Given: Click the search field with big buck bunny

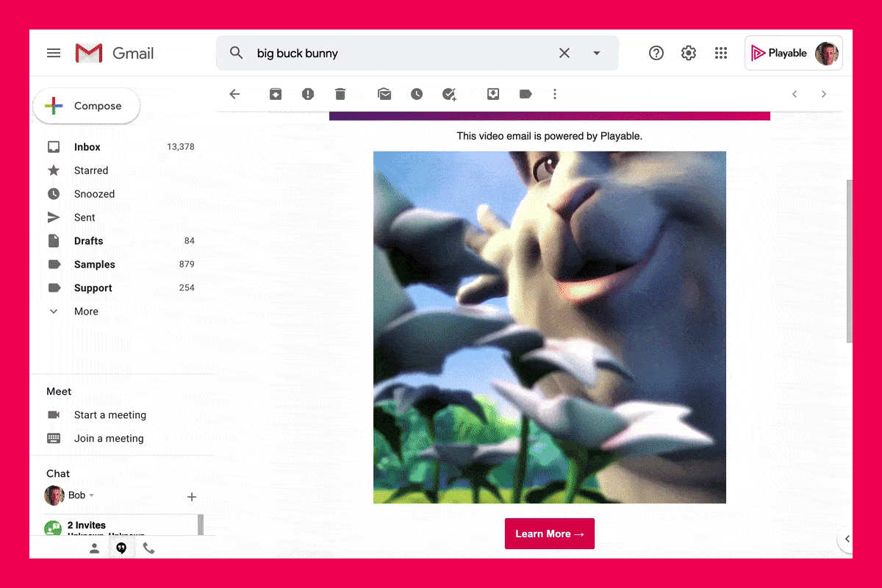Looking at the screenshot, I should [x=397, y=53].
